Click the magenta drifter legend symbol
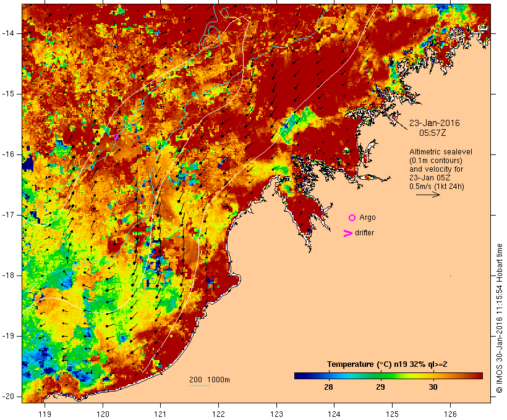 click(x=347, y=233)
